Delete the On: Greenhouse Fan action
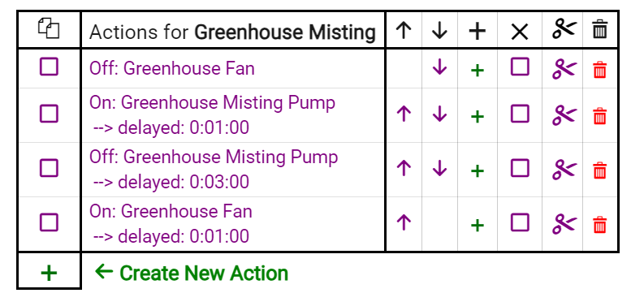The height and width of the screenshot is (306, 644). 599,225
